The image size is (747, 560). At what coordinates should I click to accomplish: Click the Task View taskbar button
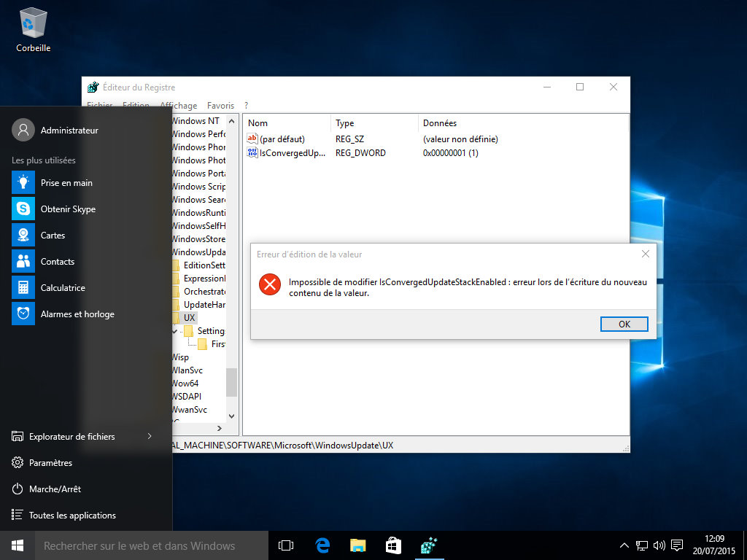pos(286,545)
